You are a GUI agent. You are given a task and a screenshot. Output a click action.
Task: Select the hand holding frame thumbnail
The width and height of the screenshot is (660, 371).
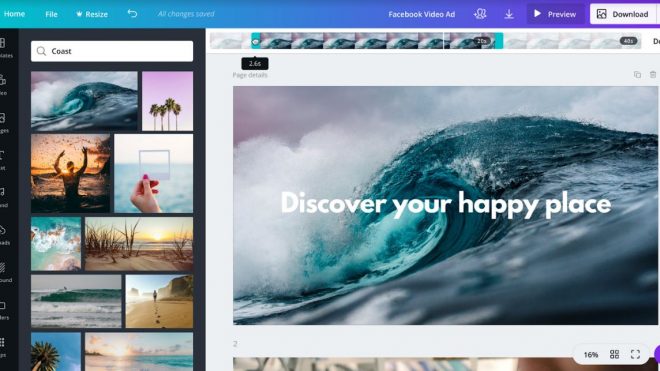[154, 173]
